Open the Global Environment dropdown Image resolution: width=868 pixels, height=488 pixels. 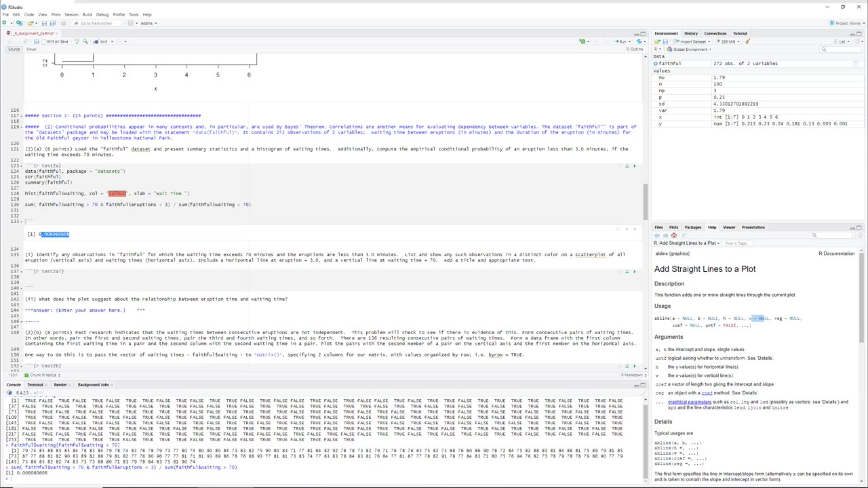(690, 49)
